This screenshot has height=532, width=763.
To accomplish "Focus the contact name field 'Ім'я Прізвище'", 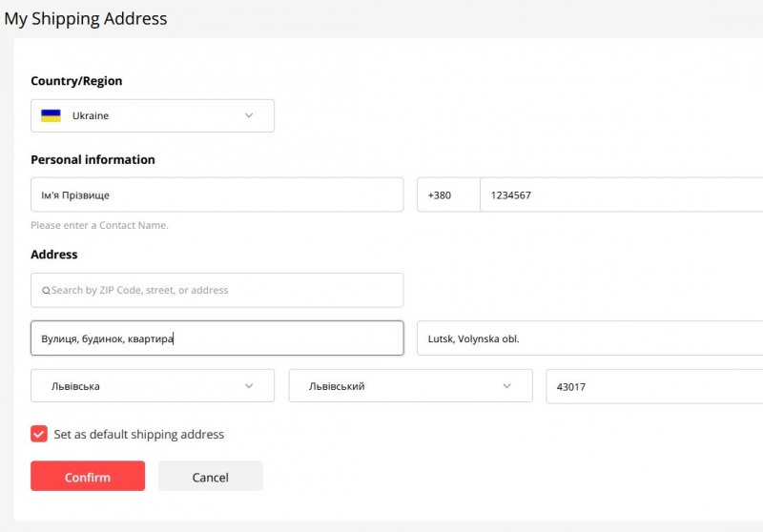I will point(217,194).
